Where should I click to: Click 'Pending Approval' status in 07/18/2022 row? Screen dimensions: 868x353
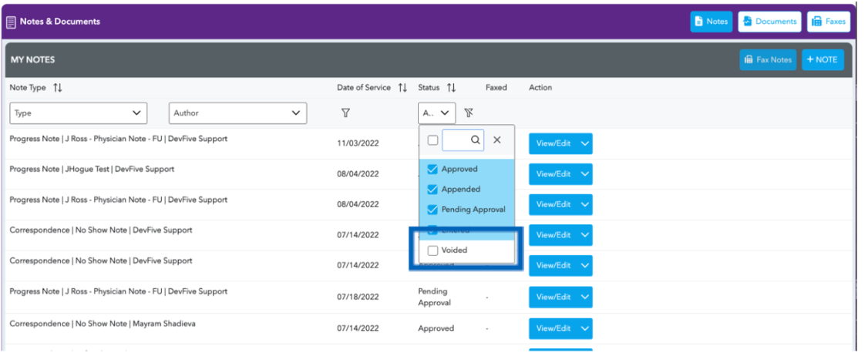[x=435, y=297]
